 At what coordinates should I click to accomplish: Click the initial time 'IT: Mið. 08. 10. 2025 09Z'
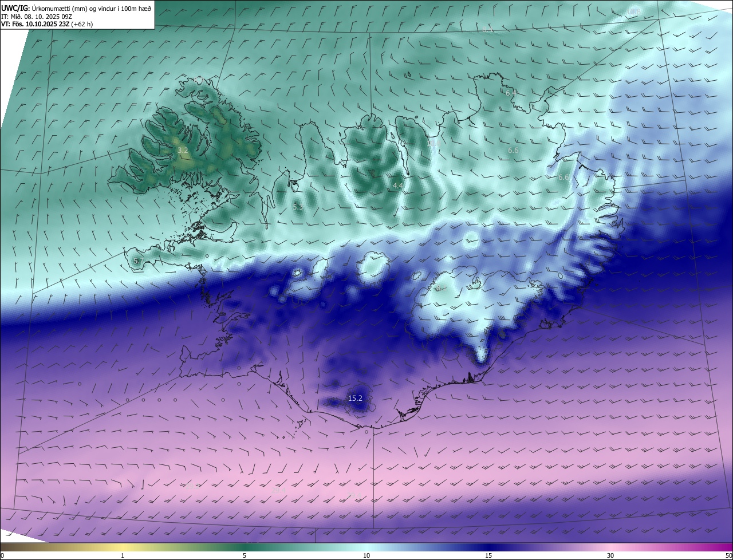37,17
